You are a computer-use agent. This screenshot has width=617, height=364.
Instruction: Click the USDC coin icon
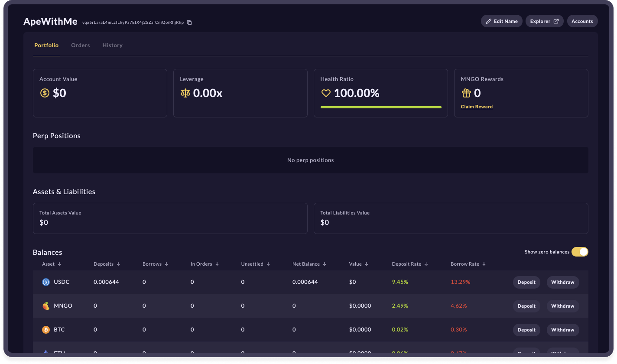coord(46,282)
